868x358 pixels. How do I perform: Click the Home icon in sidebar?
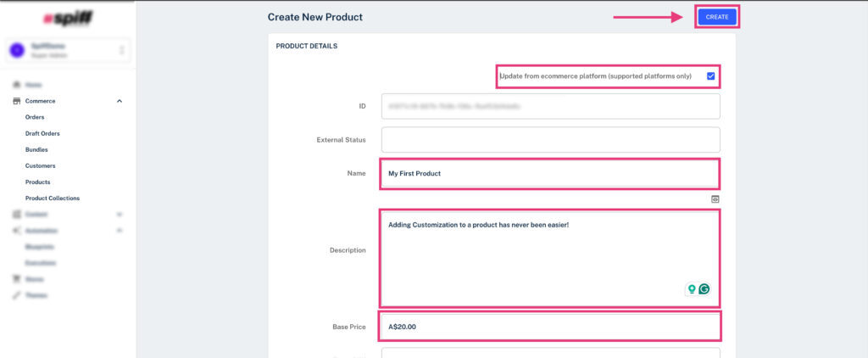click(x=17, y=85)
